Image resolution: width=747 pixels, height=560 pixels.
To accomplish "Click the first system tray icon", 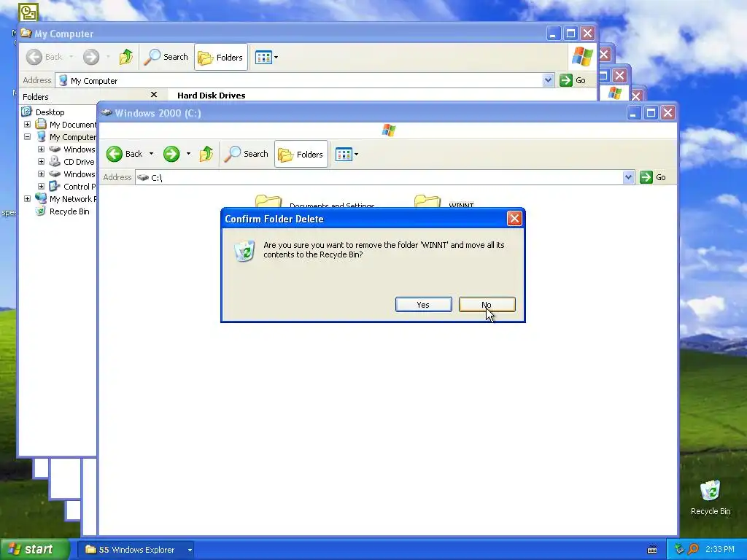I will [679, 549].
